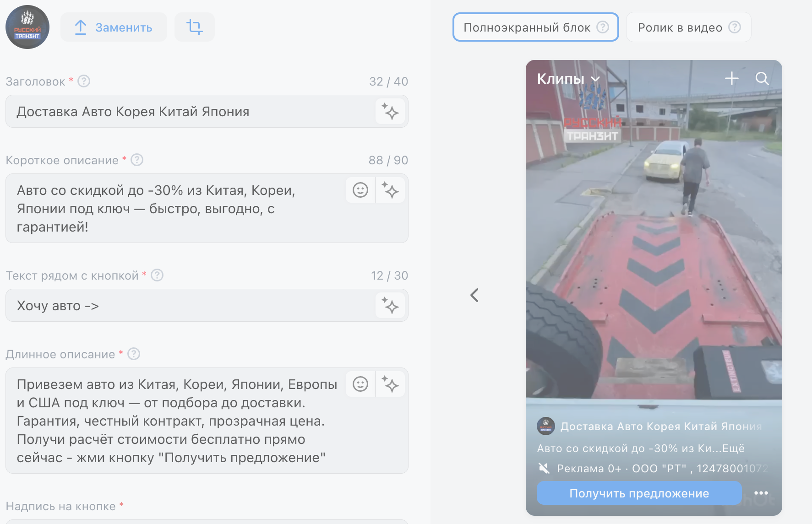Viewport: 812px width, 524px height.
Task: Open help tooltip for Заголовок
Action: click(84, 81)
